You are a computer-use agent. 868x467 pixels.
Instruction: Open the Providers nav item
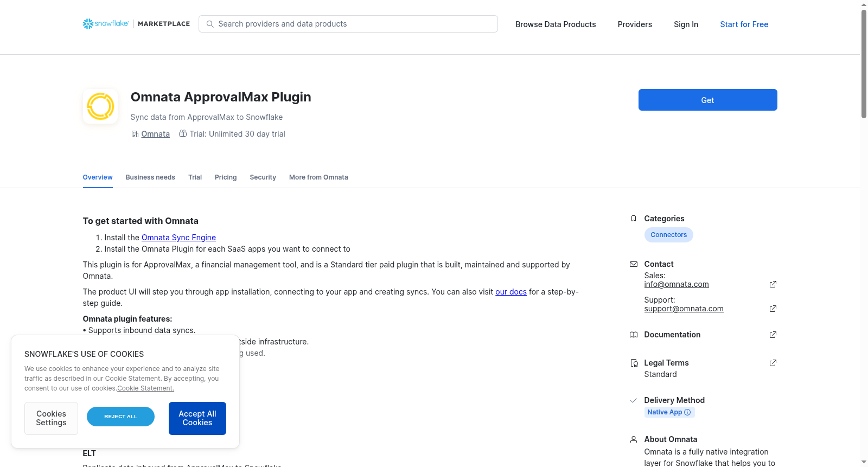click(635, 24)
